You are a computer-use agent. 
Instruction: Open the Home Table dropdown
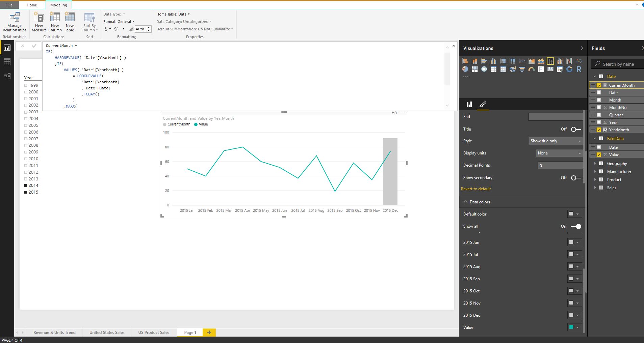point(173,14)
